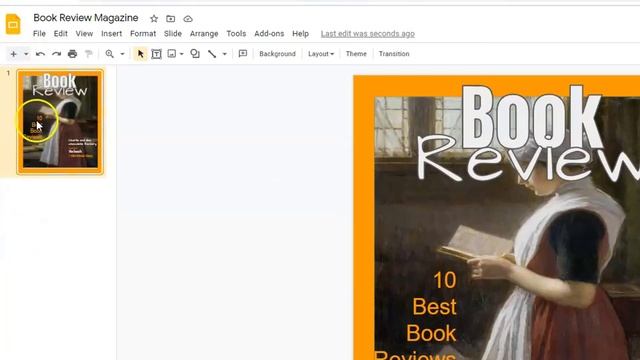Open the Help menu
Screen dimensions: 640x360
coord(300,34)
